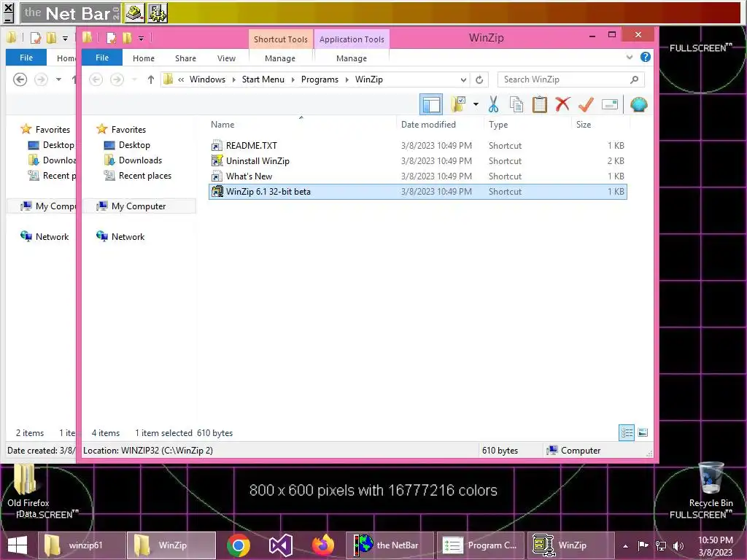Expand the arrow after Start Menu breadcrumb
Viewport: 747px width, 560px height.
tap(293, 79)
